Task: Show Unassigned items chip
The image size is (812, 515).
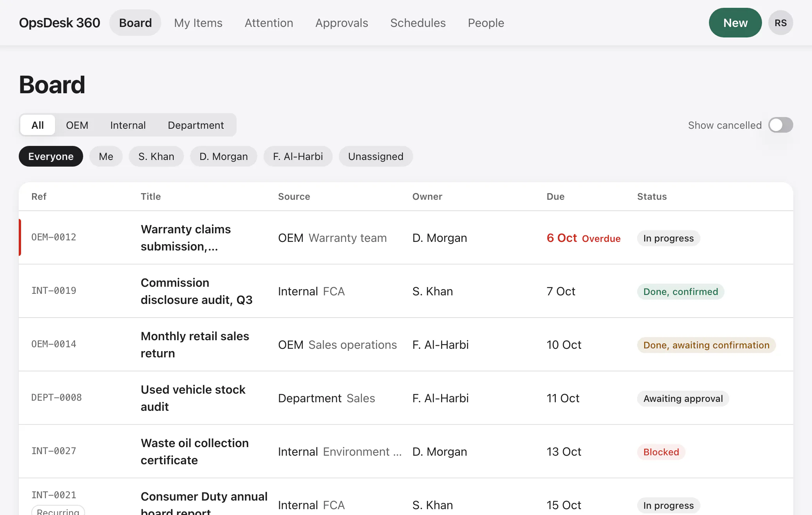Action: 376,156
